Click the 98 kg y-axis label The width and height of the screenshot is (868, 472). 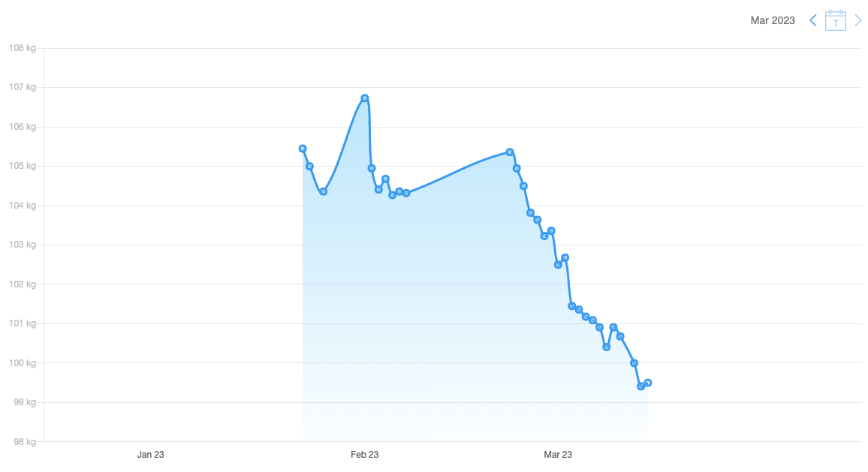pos(23,442)
